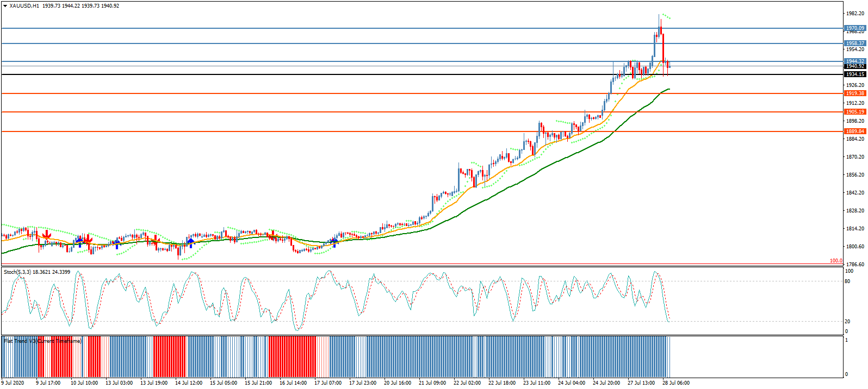Click the black 1934.15 price label

click(854, 74)
